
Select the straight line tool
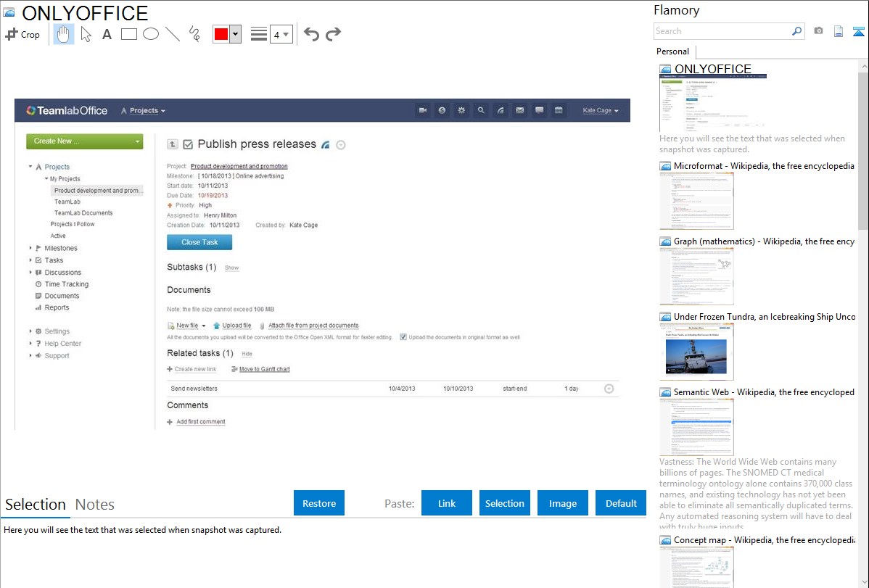[x=173, y=34]
